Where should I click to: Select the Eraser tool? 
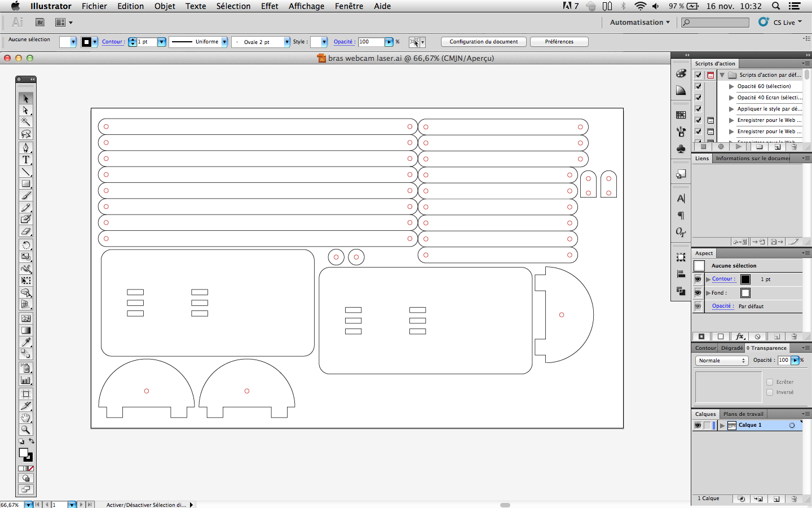click(x=26, y=231)
